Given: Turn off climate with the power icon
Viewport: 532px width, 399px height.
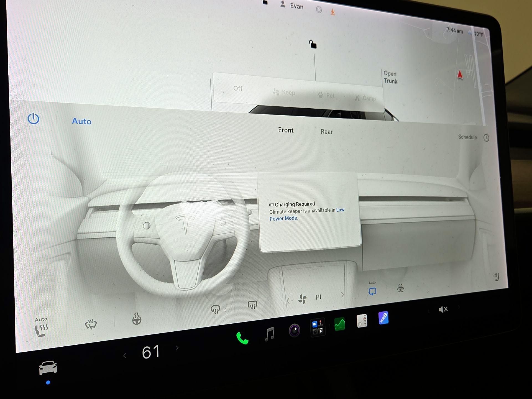Looking at the screenshot, I should (33, 119).
